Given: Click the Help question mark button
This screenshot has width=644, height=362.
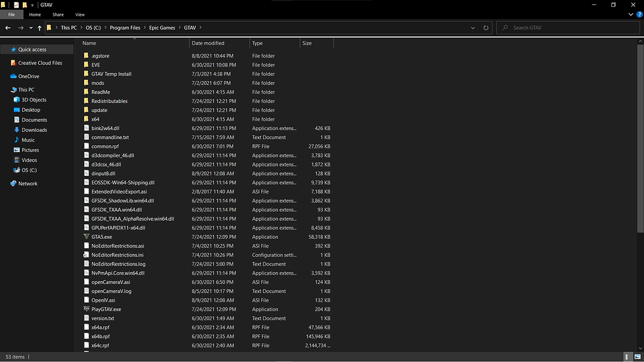Looking at the screenshot, I should [x=640, y=14].
